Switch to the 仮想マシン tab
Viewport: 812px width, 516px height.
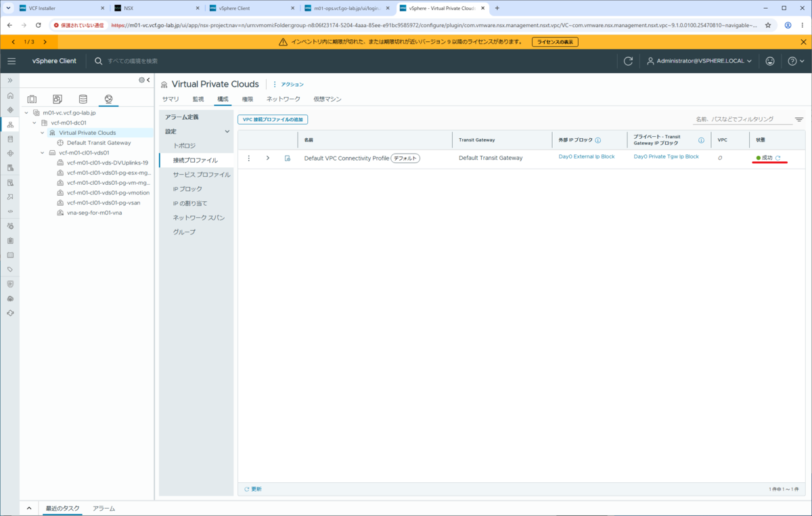coord(328,99)
